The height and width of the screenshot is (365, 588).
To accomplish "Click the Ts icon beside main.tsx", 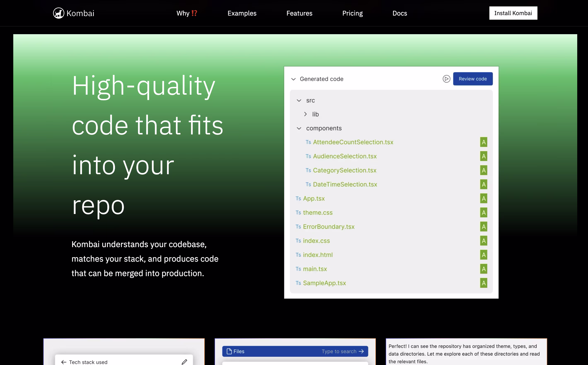I will tap(298, 269).
